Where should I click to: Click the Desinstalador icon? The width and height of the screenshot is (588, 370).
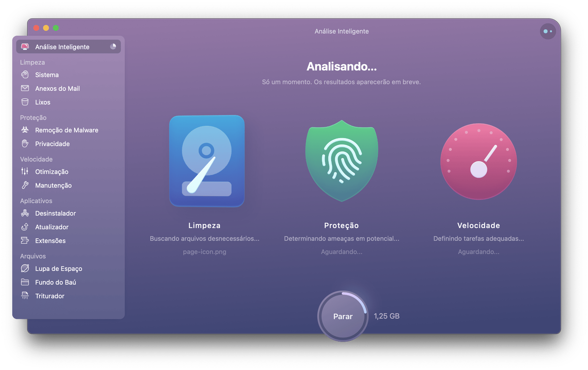click(25, 213)
